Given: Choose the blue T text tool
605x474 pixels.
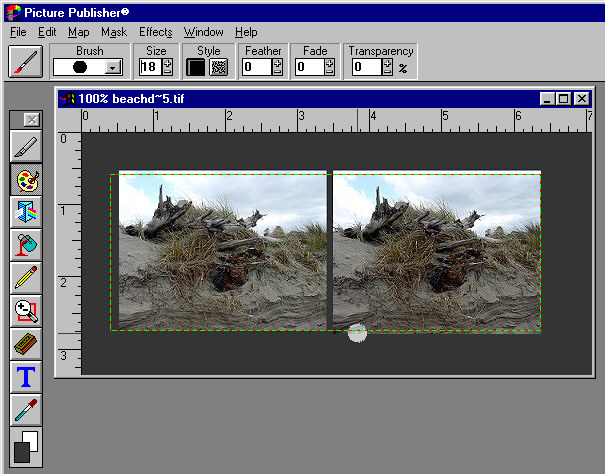Looking at the screenshot, I should (25, 376).
